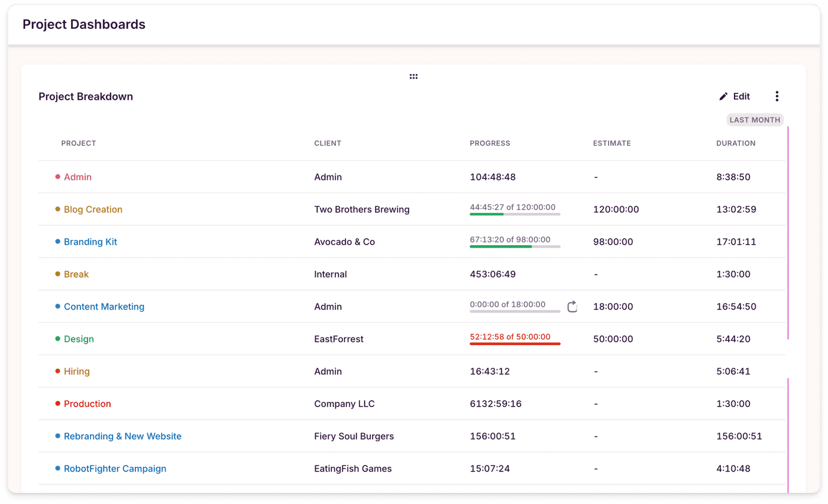Image resolution: width=828 pixels, height=504 pixels.
Task: Click the Estimate column header
Action: point(612,143)
